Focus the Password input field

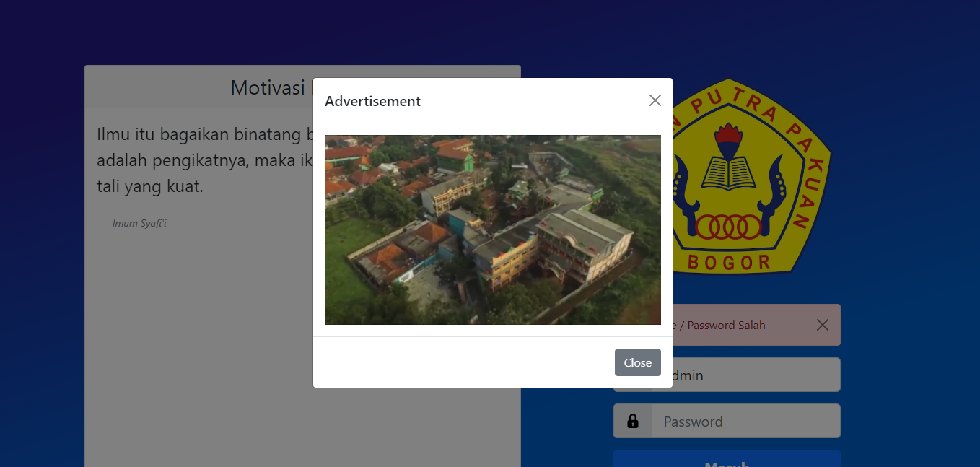[x=745, y=421]
